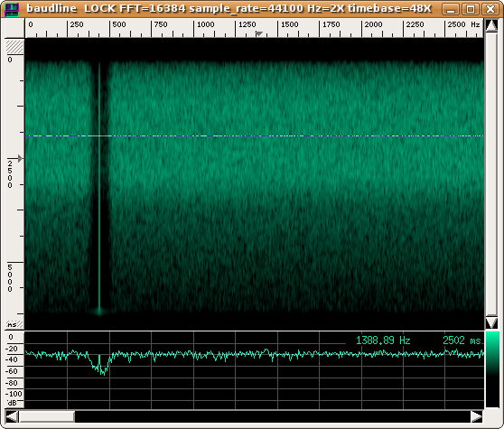Click the vertical scrollbar up arrow
The image size is (504, 429).
[x=491, y=25]
